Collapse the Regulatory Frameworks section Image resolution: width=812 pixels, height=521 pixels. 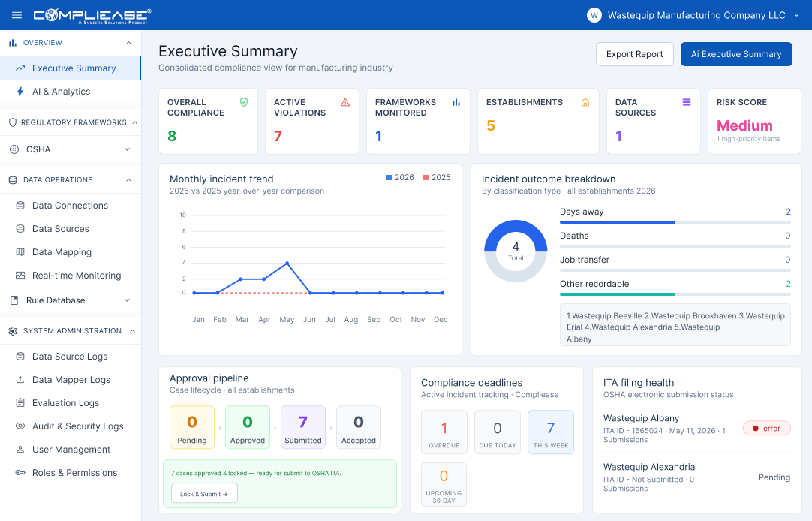(134, 122)
